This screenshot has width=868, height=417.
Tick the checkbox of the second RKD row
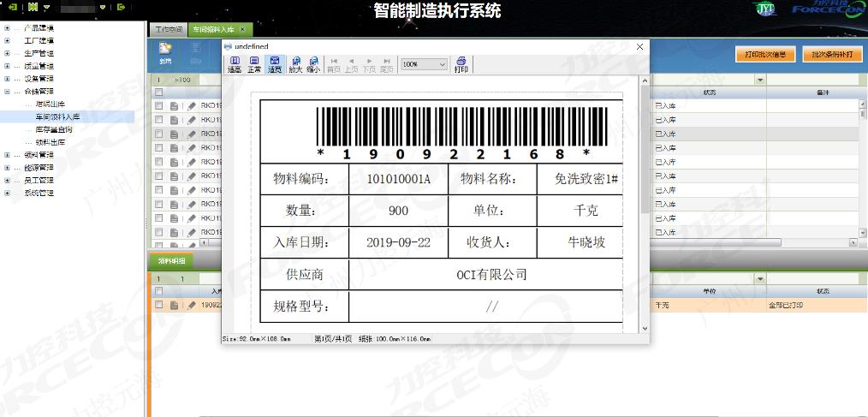pos(159,120)
